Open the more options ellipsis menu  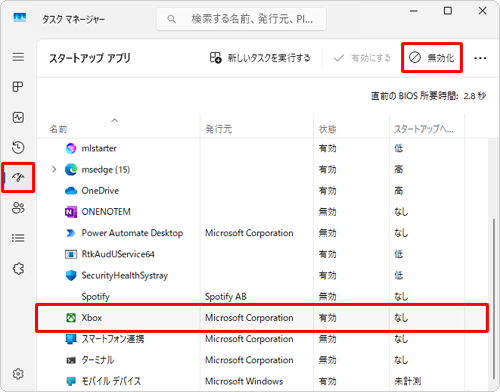480,58
